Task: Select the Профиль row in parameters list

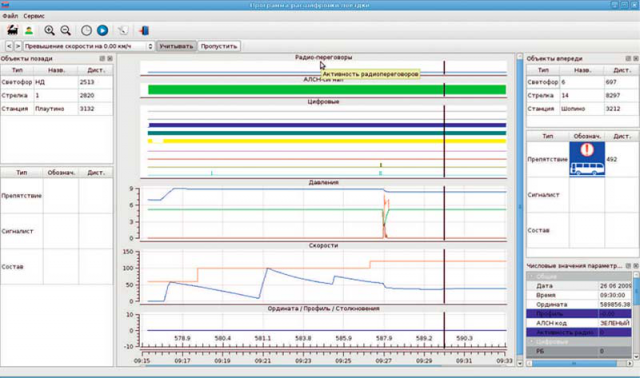Action: pos(579,314)
